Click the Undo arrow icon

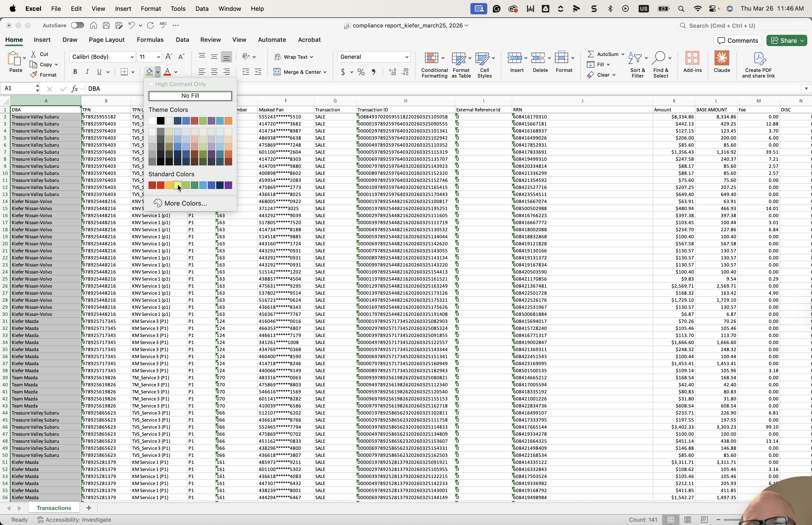pyautogui.click(x=132, y=25)
